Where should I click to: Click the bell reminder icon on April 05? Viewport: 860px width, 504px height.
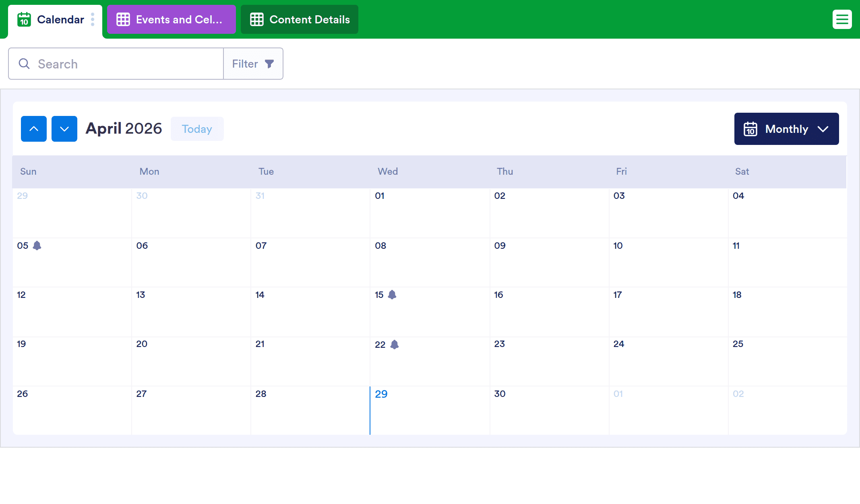click(37, 246)
